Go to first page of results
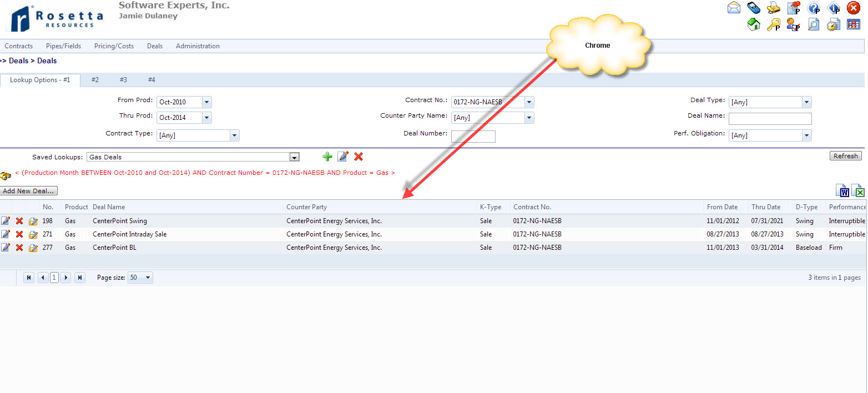The height and width of the screenshot is (393, 868). pyautogui.click(x=29, y=278)
